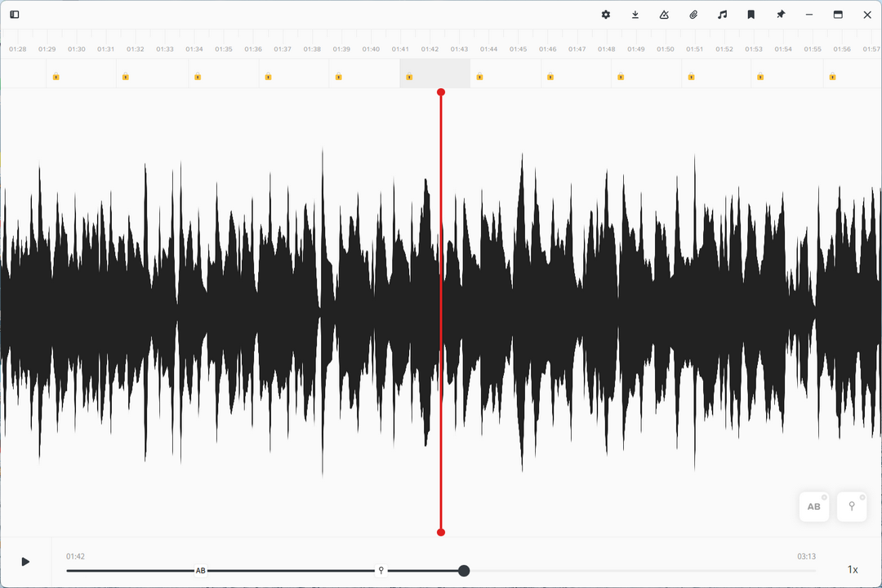
Task: Click the download icon in the toolbar
Action: (x=635, y=15)
